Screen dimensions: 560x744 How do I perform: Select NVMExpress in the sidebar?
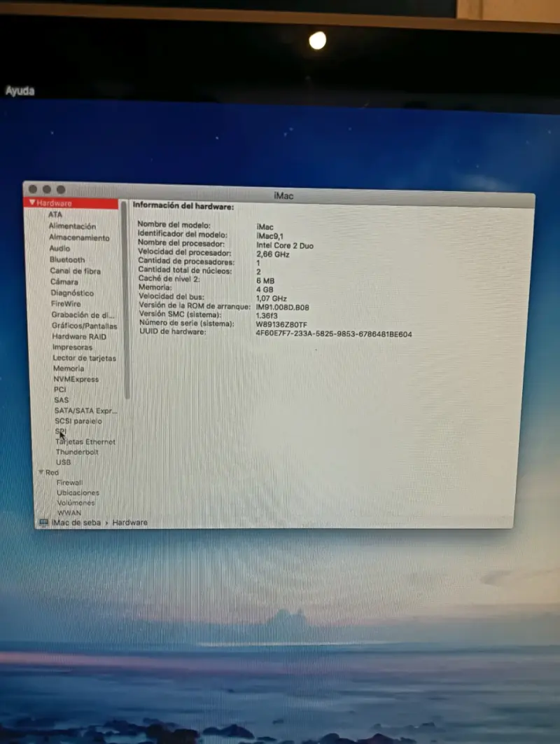tap(76, 379)
